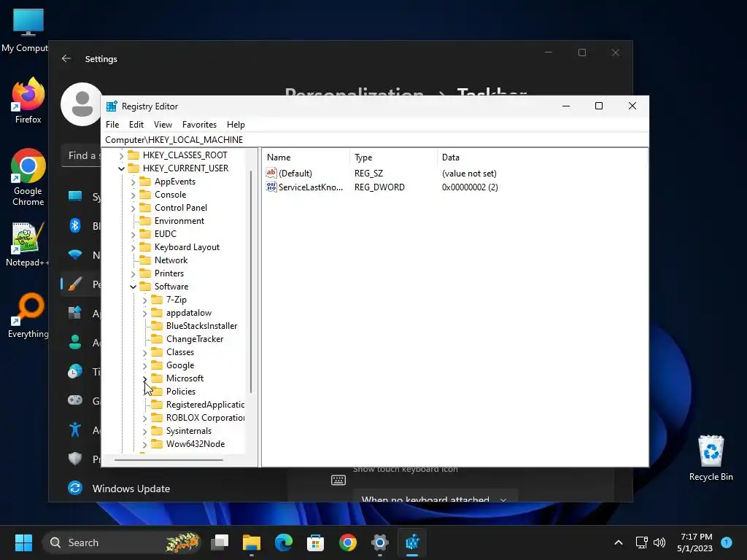Open the View menu in Registry Editor

point(163,125)
